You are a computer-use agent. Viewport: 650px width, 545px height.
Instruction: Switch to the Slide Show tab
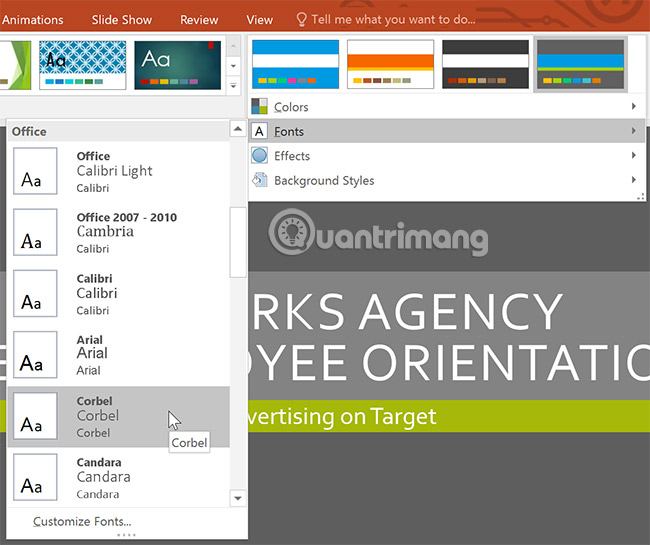tap(122, 19)
